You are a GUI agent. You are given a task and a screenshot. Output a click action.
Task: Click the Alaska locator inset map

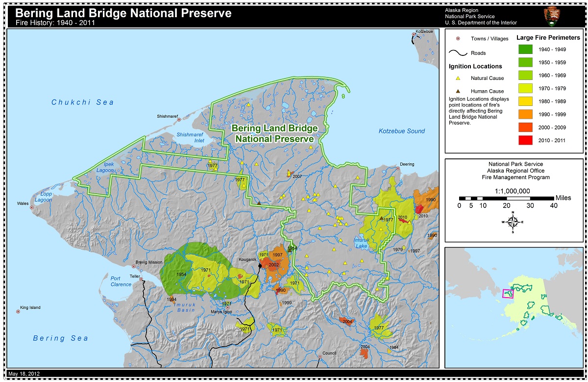514,307
